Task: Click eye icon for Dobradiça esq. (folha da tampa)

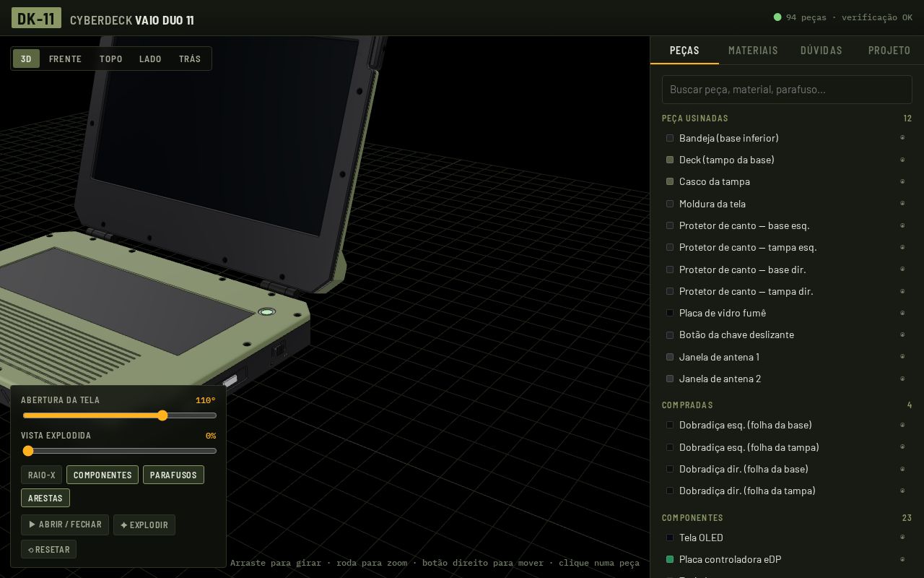Action: 902,447
